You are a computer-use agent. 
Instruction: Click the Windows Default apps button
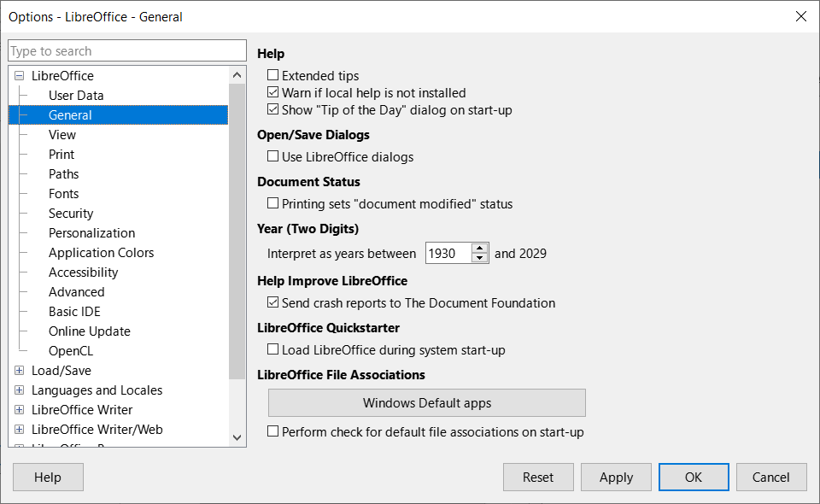(426, 402)
